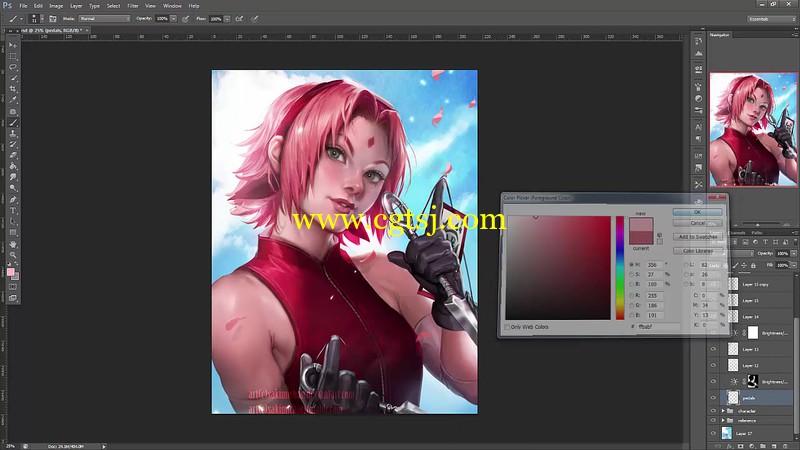Select the Lasso tool
Screen dimensions: 800x450
click(13, 67)
